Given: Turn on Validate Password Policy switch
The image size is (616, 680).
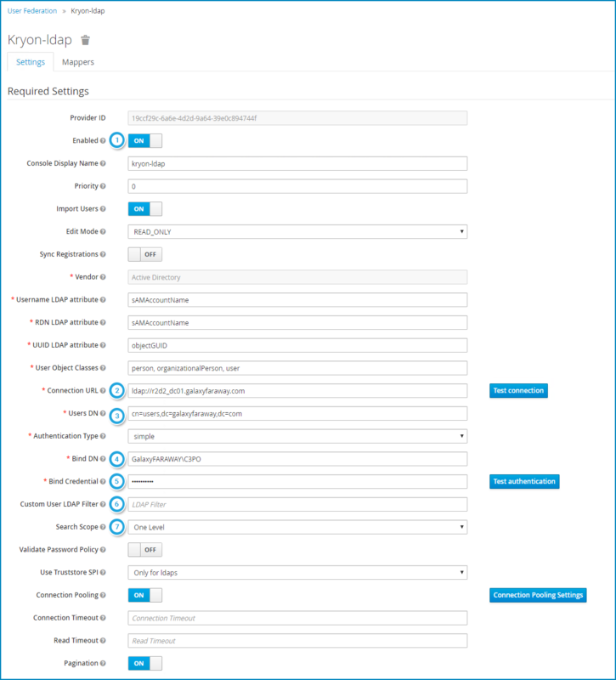Looking at the screenshot, I should pos(144,550).
